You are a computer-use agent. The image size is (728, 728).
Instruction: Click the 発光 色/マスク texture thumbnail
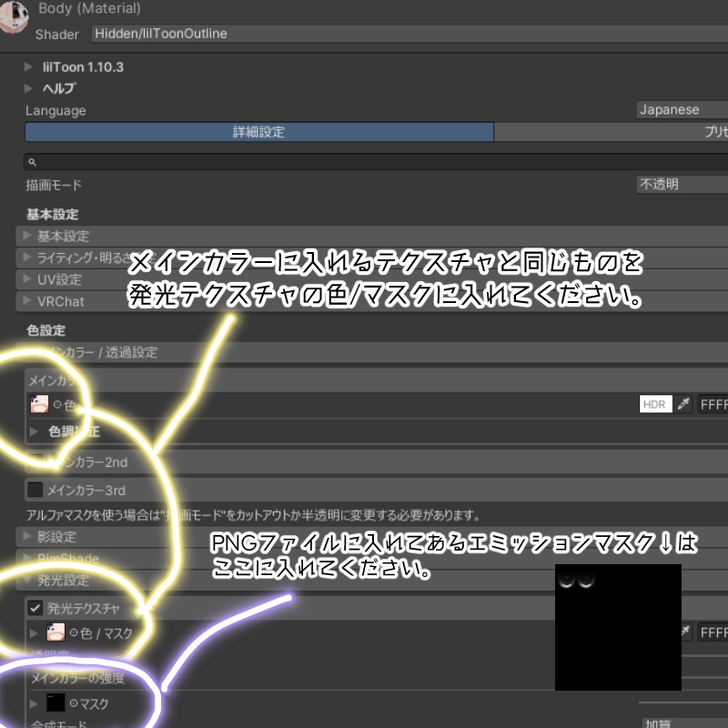point(56,631)
